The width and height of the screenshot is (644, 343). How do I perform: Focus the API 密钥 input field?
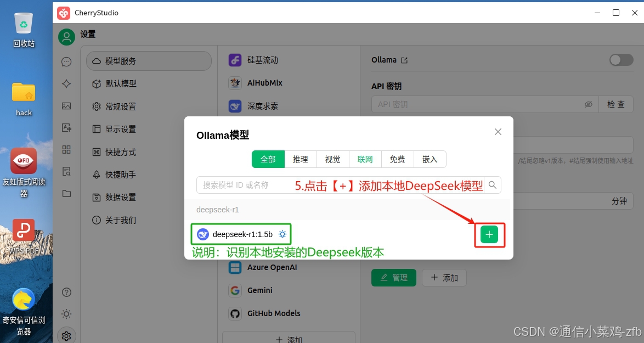tap(484, 104)
